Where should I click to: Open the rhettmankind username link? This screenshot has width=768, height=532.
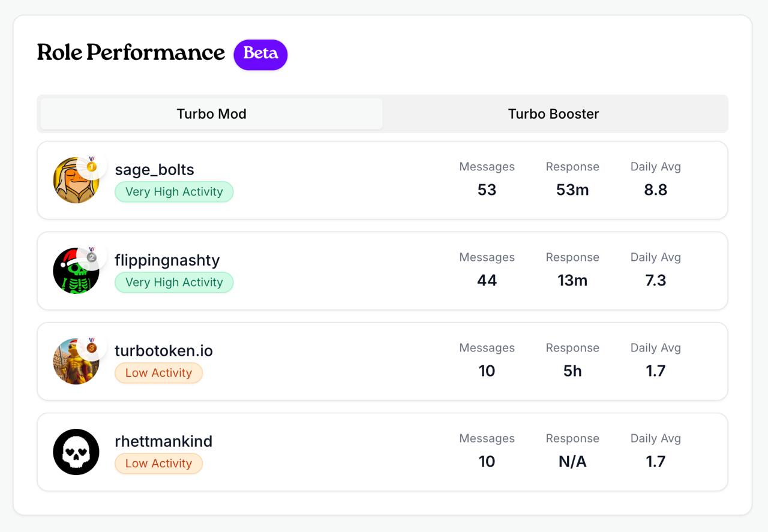[163, 441]
